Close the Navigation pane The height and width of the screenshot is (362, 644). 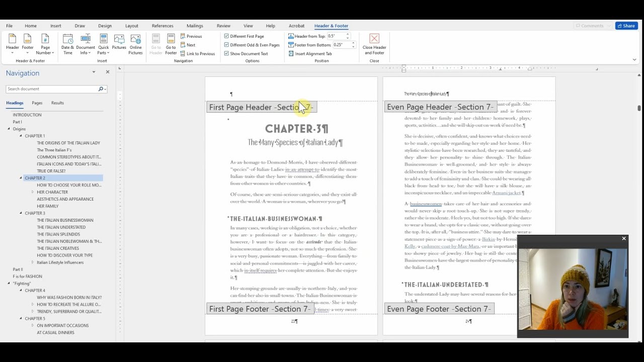coord(107,72)
